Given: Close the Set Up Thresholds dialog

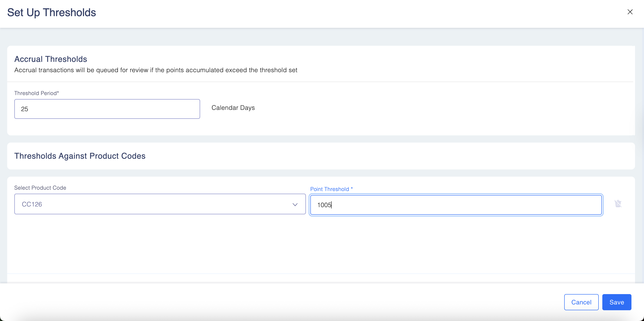Looking at the screenshot, I should point(630,12).
